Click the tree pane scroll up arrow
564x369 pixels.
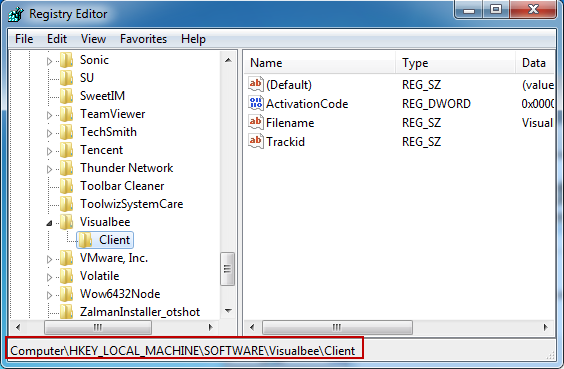pyautogui.click(x=228, y=60)
